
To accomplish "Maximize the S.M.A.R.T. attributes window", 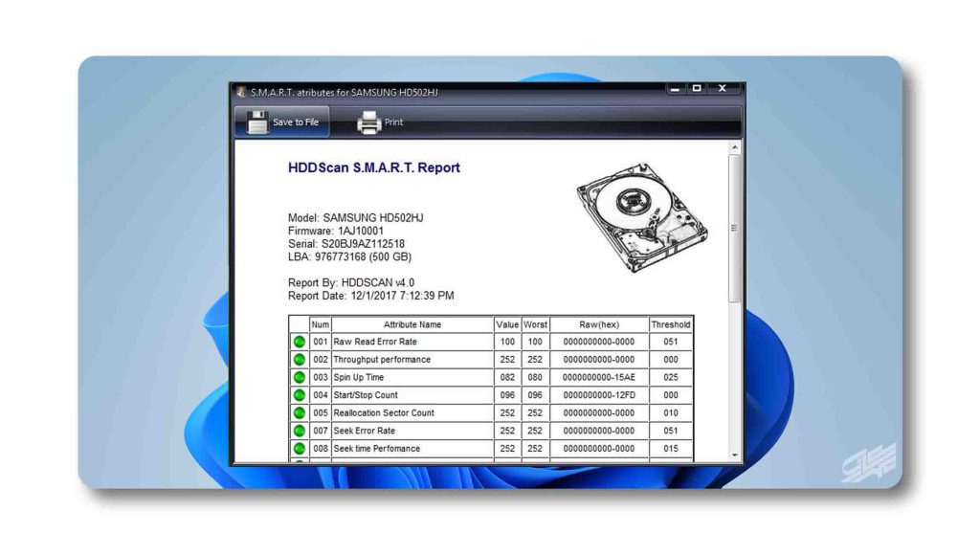I will (697, 89).
